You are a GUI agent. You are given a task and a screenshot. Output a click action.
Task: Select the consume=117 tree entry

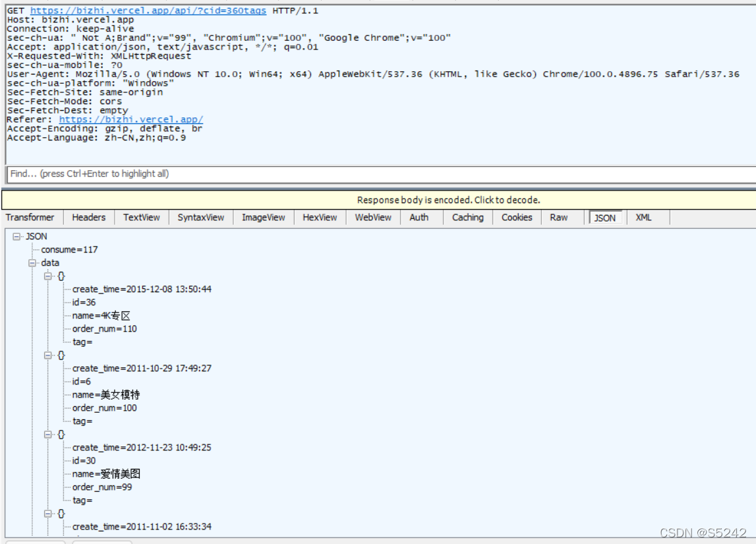pos(69,250)
